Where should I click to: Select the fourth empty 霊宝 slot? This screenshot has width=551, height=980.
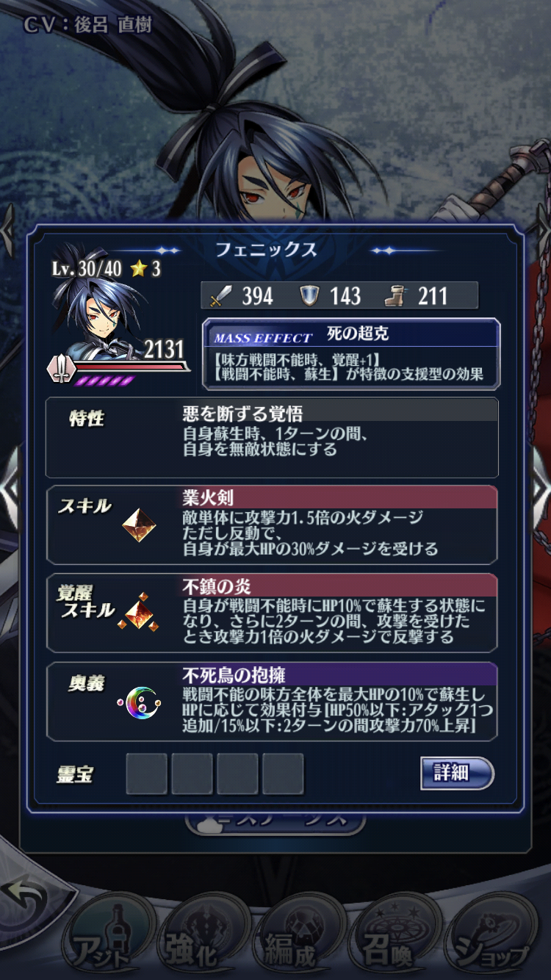click(283, 774)
